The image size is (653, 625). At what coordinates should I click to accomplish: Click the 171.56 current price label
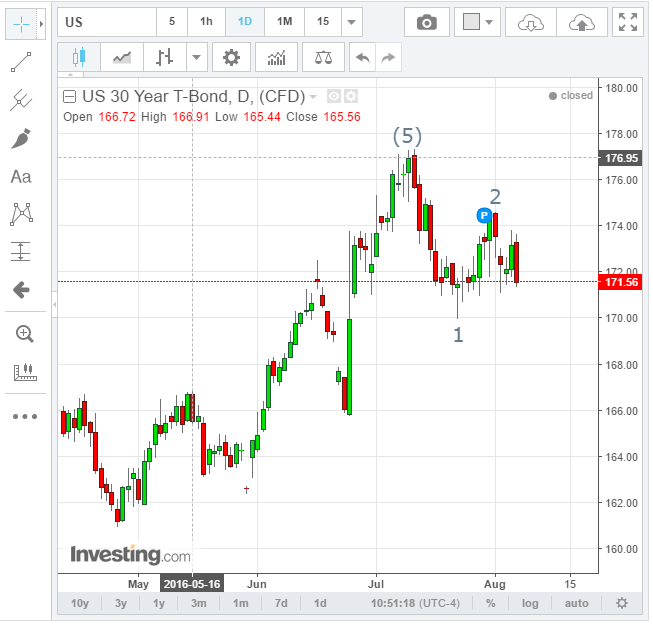click(x=621, y=282)
